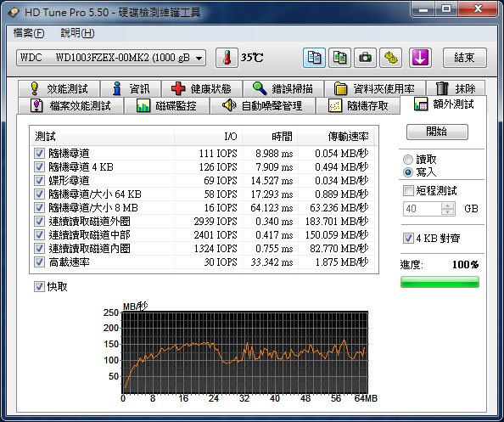
Task: Uncheck 連續讀取磁道內圈 checkbox
Action: [x=39, y=248]
